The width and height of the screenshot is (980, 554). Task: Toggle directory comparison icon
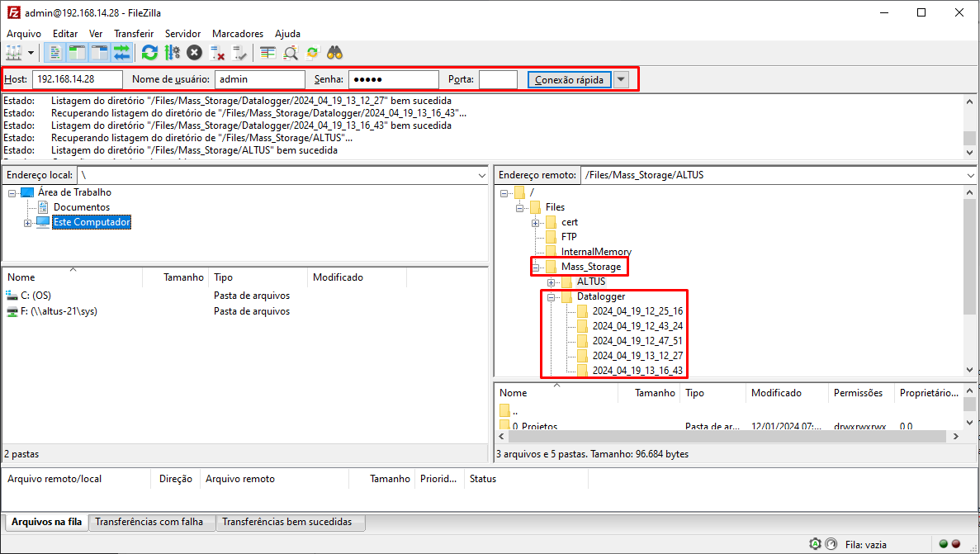point(291,53)
